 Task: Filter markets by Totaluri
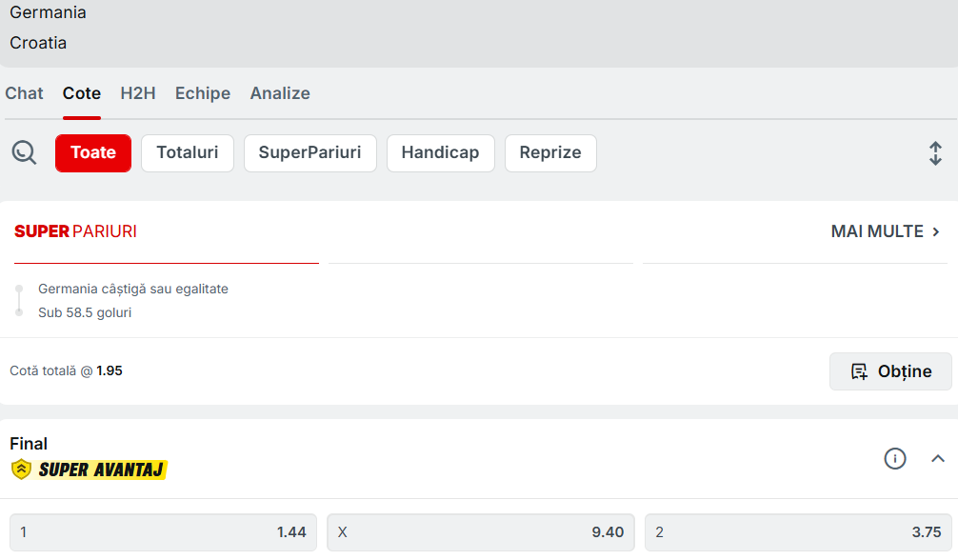(188, 153)
